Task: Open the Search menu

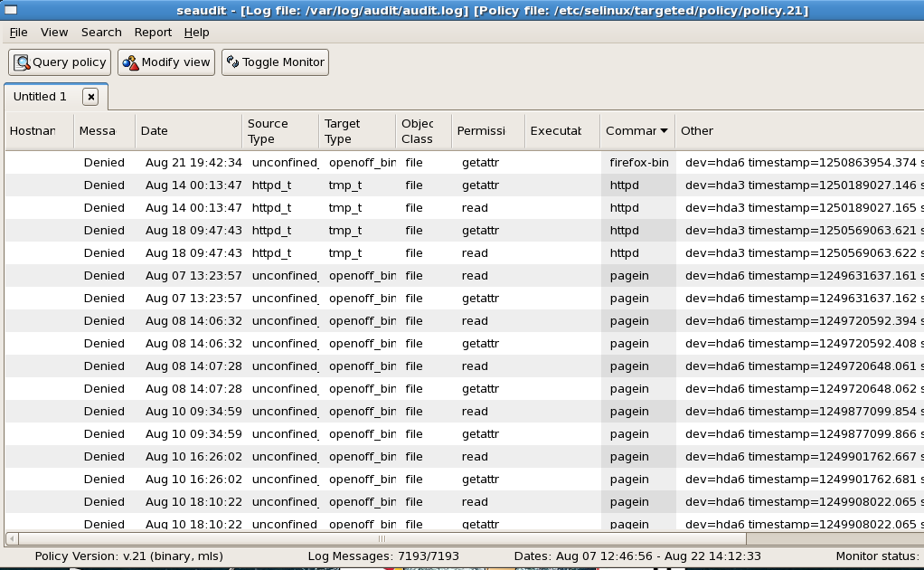Action: point(101,33)
